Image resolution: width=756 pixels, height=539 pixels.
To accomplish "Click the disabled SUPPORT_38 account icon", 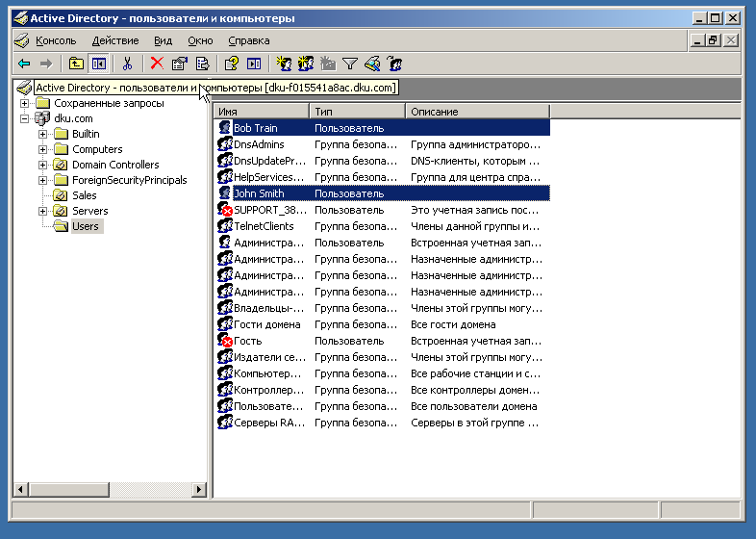I will 225,210.
